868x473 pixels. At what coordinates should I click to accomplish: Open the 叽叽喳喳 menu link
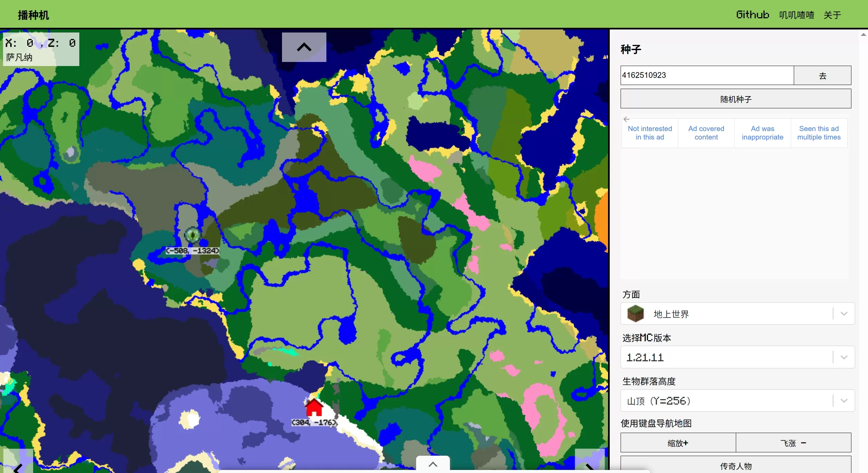[x=796, y=15]
